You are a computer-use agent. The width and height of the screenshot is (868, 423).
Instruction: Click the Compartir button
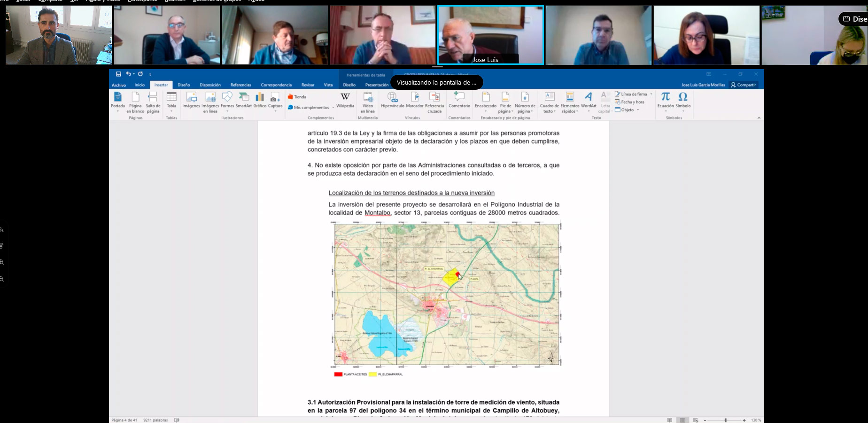(743, 85)
